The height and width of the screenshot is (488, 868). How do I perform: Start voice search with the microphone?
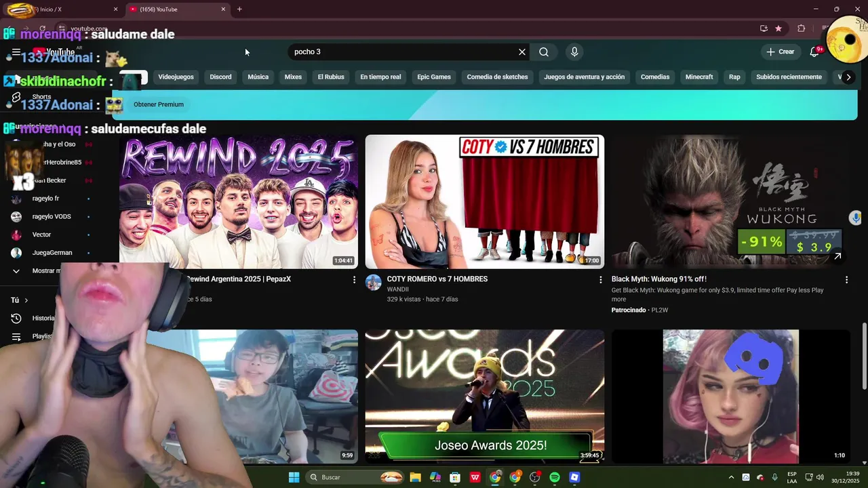[x=574, y=52]
